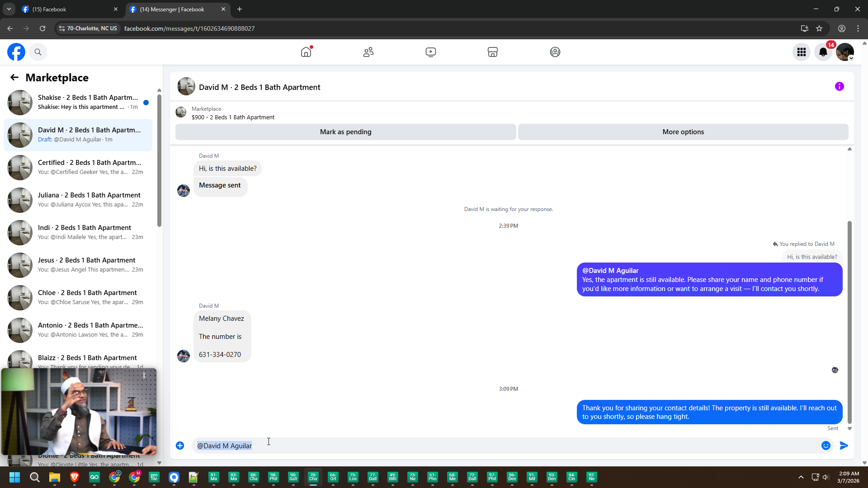Click Mark as pending button
The width and height of the screenshot is (868, 488).
345,132
